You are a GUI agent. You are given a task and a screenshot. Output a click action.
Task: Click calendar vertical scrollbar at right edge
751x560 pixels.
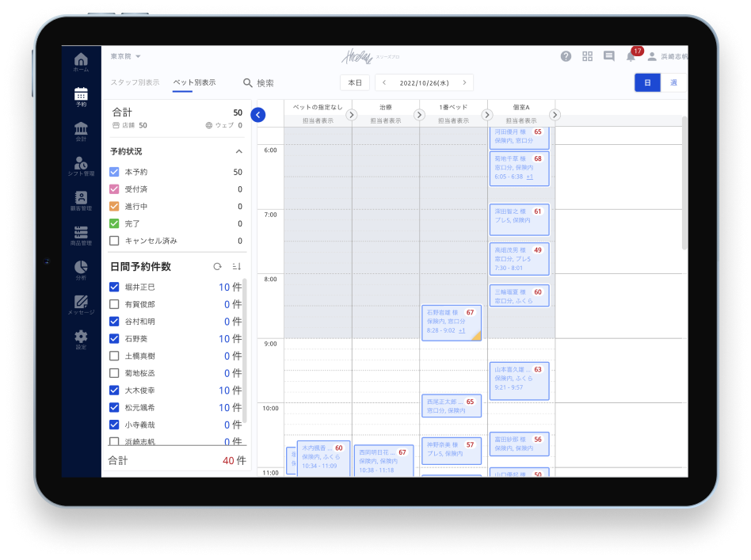684,182
